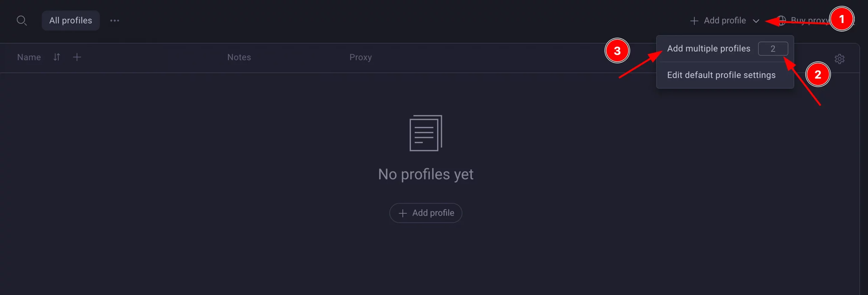Expand the Add profile dropdown chevron
The image size is (868, 295).
(756, 21)
